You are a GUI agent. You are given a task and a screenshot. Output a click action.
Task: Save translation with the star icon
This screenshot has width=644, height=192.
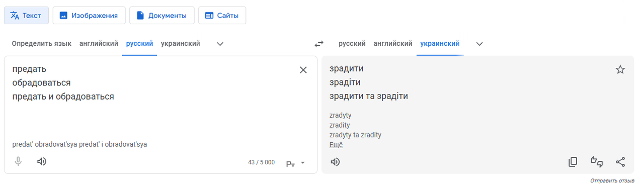(620, 70)
